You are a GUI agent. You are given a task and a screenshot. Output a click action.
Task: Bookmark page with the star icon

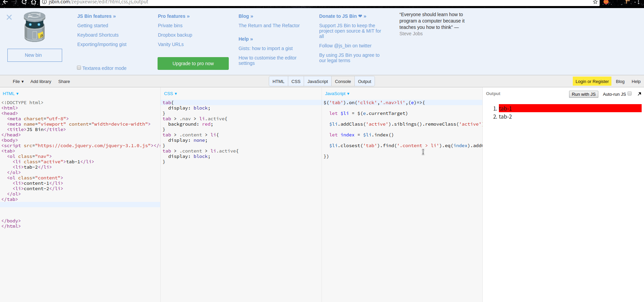[x=595, y=2]
